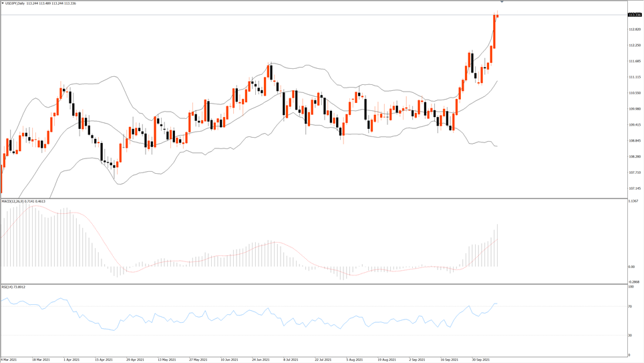Click the chart shift triangle marker at the top
Image resolution: width=644 pixels, height=363 pixels.
click(502, 2)
